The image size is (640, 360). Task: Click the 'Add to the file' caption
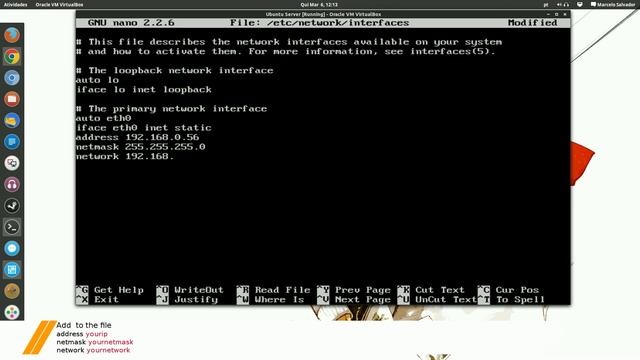84,325
